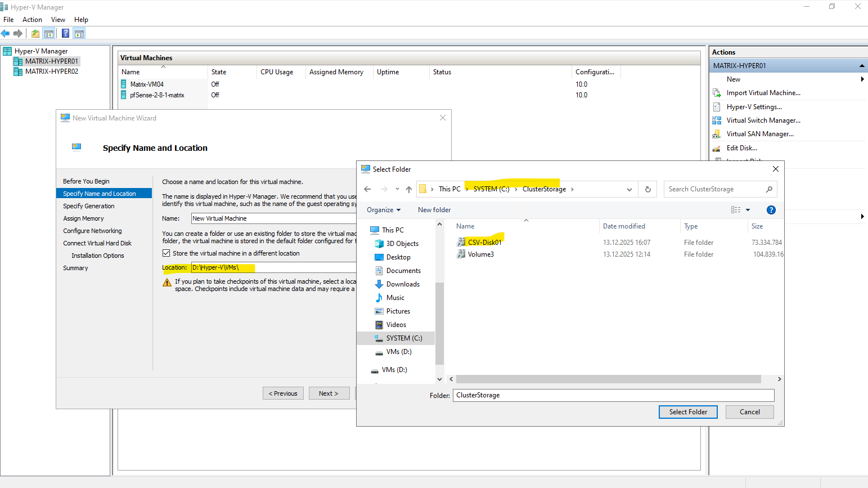Toggle the Show/Hide Console Tree toolbar icon
868x488 pixels.
tap(49, 34)
